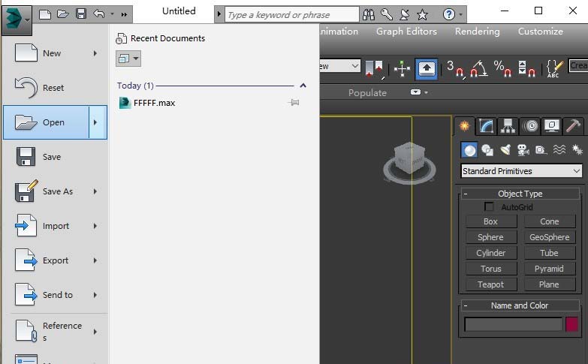Click the Save File quick access icon
The image size is (588, 364).
[x=81, y=14]
